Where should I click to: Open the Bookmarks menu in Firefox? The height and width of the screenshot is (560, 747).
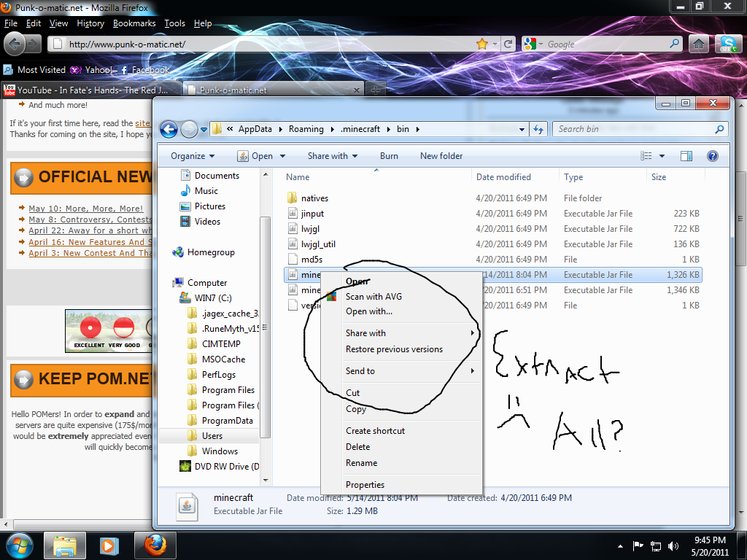[134, 23]
